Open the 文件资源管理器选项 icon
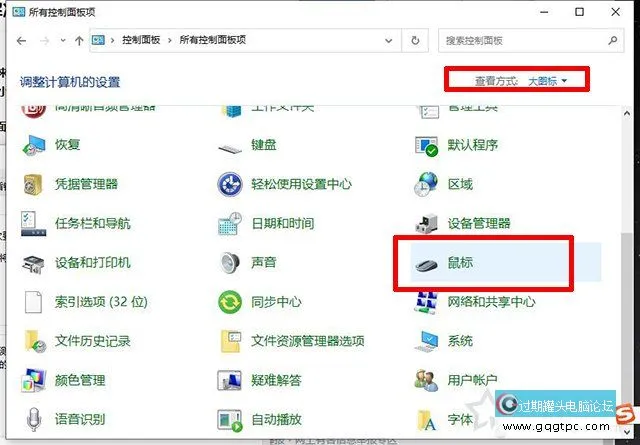640x445 pixels. tap(231, 341)
